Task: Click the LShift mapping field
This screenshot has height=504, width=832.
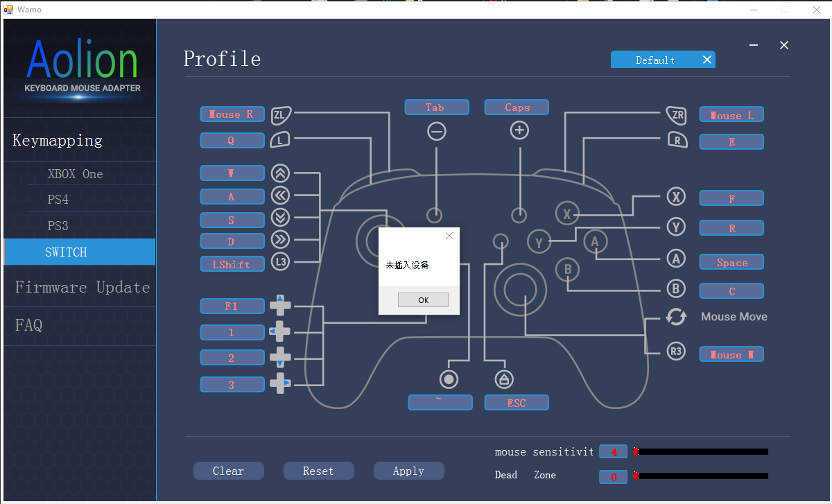Action: [232, 264]
